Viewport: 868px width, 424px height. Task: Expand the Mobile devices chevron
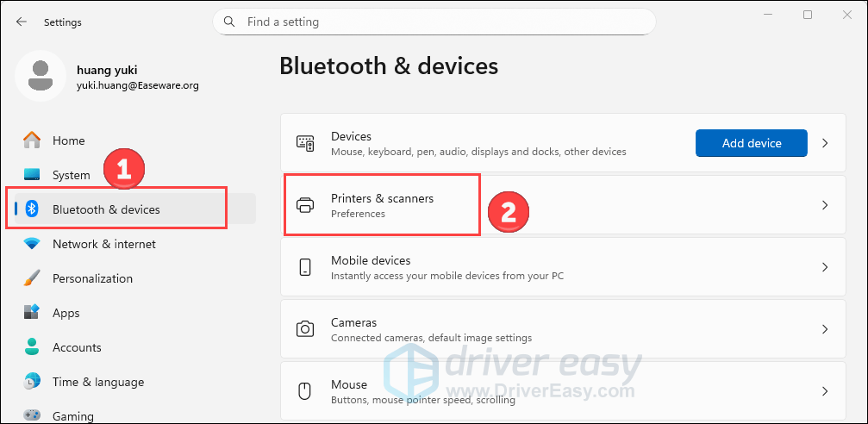coord(825,267)
